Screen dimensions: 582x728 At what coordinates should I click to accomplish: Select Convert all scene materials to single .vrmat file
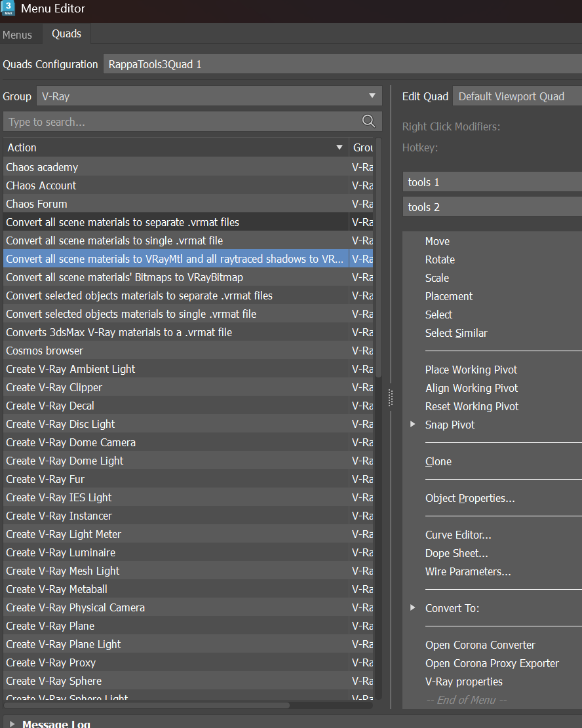[x=188, y=240]
